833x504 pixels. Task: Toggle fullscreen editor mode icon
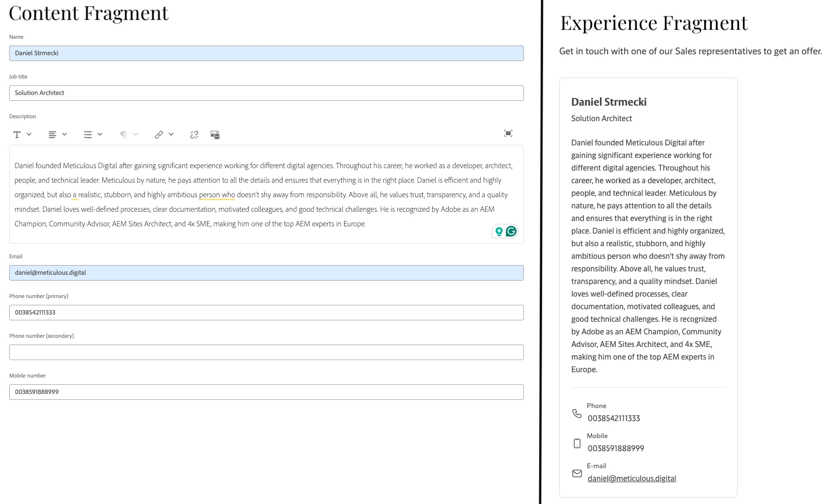(508, 133)
